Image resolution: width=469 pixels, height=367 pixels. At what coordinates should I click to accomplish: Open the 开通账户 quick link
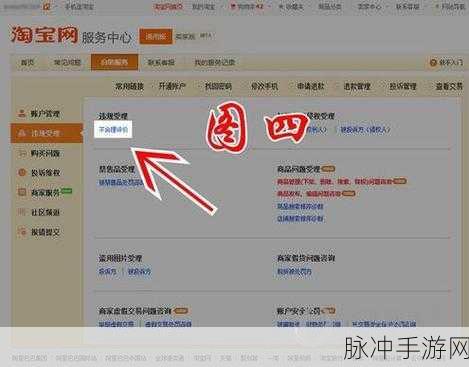[172, 86]
